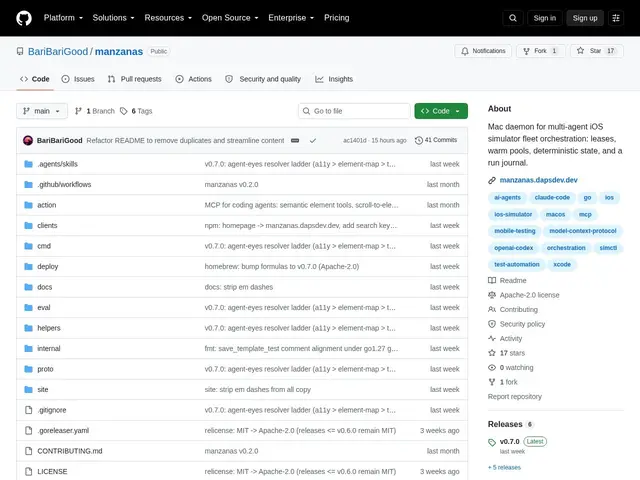View the 1 Branch list
640x480 pixels.
[95, 111]
